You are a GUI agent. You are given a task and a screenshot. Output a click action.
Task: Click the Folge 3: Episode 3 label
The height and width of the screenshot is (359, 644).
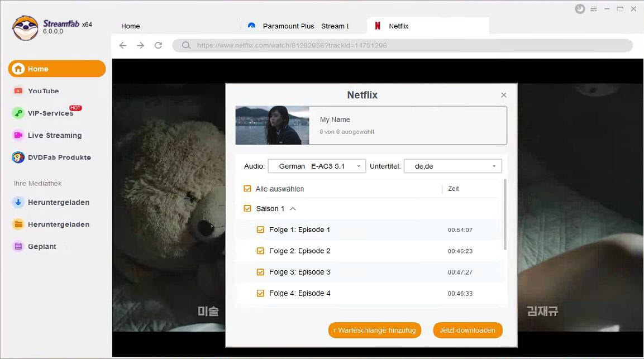click(299, 272)
